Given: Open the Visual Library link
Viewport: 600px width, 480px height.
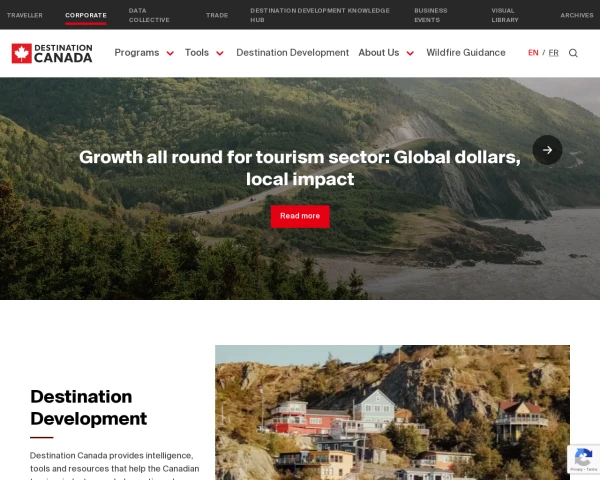Looking at the screenshot, I should click(505, 15).
